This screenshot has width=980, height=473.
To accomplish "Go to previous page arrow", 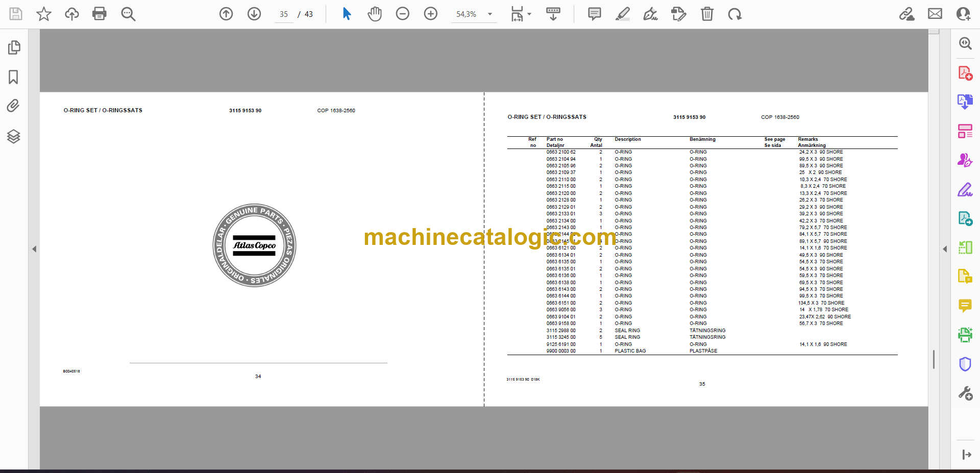I will (x=226, y=14).
